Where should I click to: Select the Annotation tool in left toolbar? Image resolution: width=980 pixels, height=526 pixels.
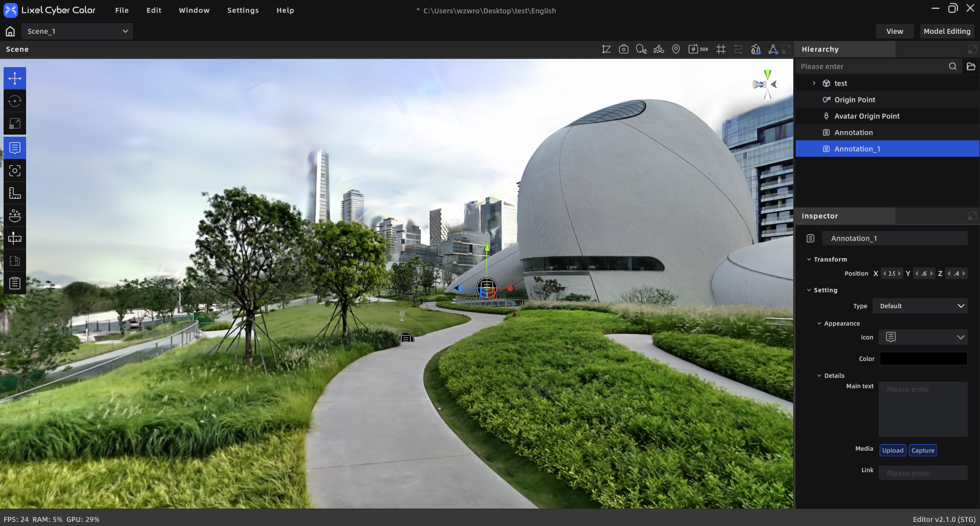tap(15, 148)
